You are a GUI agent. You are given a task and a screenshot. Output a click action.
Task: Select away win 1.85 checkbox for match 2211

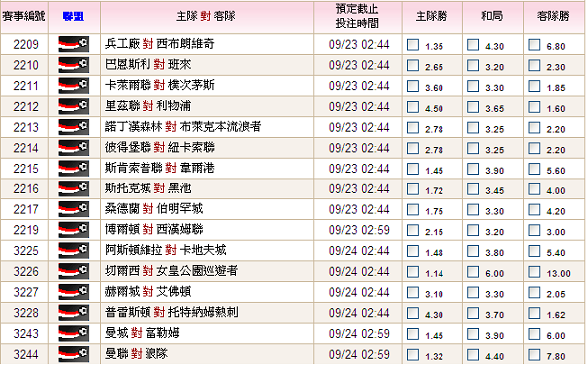[x=534, y=86]
